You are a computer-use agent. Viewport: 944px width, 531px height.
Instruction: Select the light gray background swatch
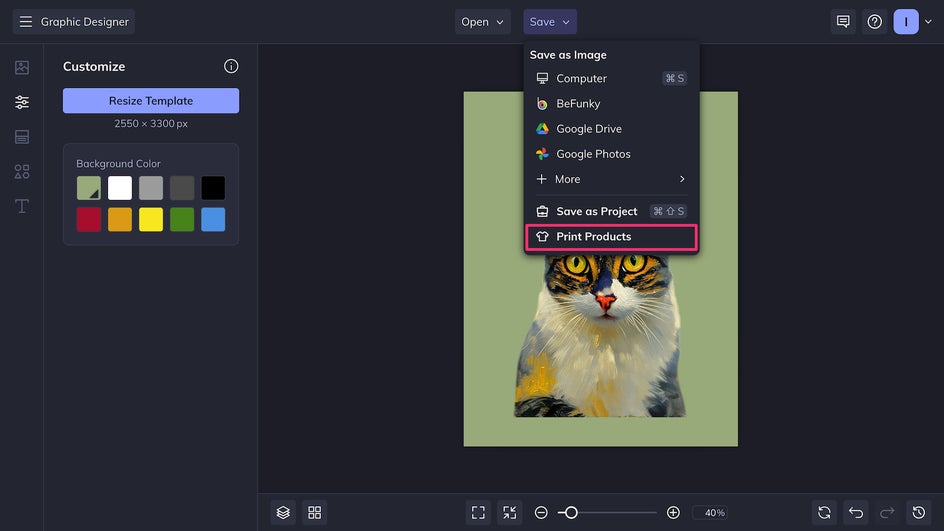tap(151, 188)
